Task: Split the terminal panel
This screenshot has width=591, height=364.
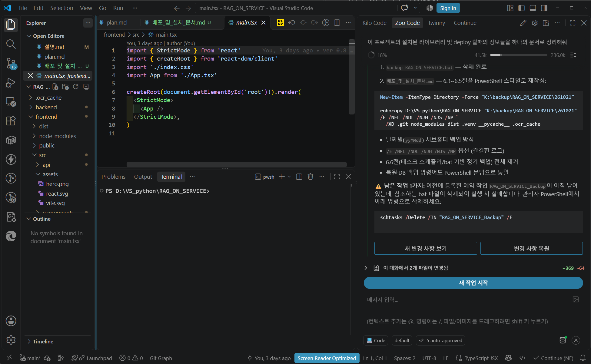Action: [x=299, y=177]
